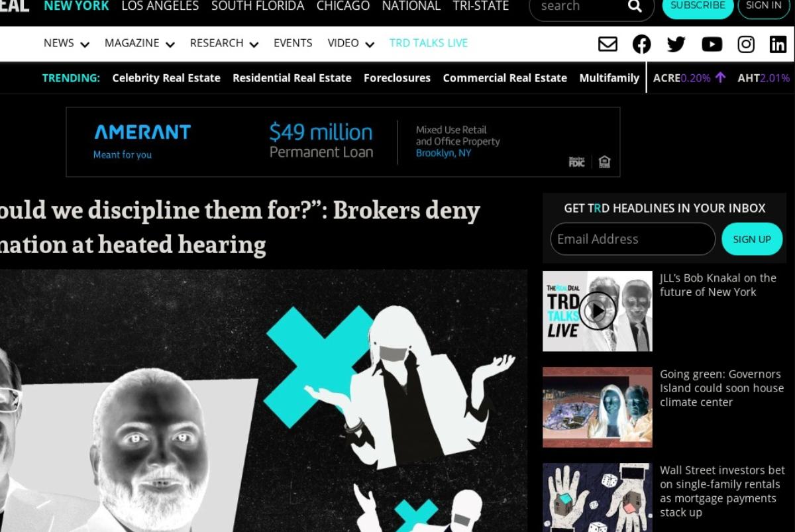Viewport: 795px width, 532px height.
Task: Open the Instagram icon
Action: [x=746, y=44]
